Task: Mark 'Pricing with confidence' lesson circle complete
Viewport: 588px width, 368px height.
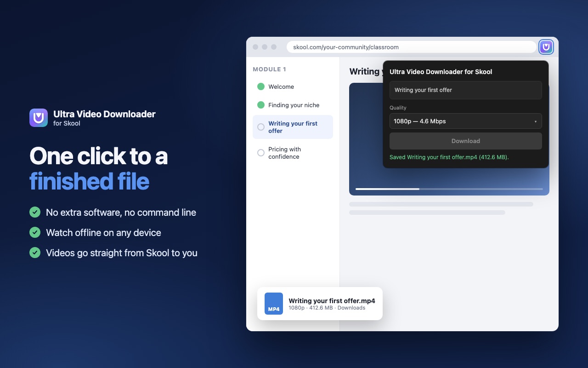Action: (x=261, y=153)
